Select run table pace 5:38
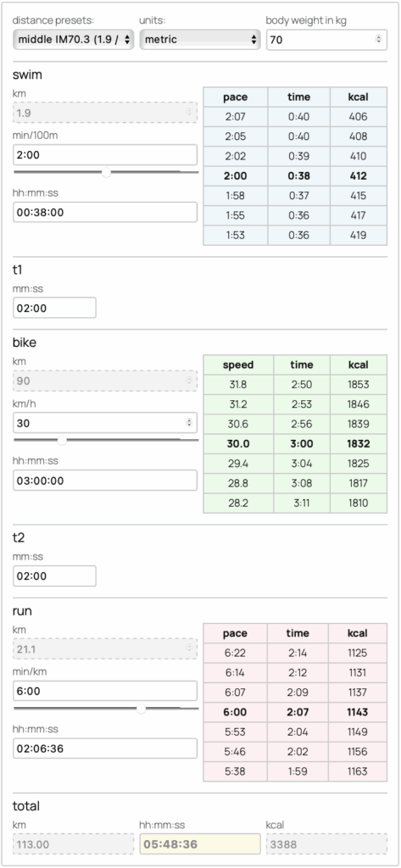The height and width of the screenshot is (868, 401). coord(235,771)
